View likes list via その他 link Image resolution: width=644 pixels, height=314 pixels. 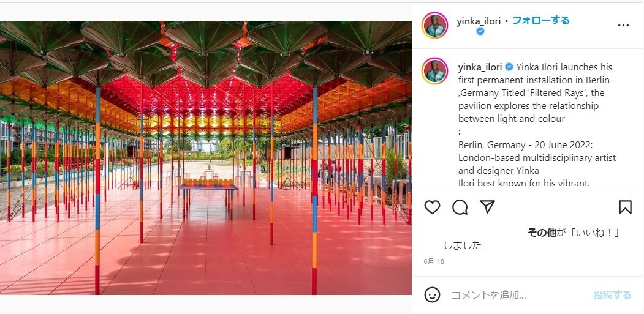pos(542,233)
